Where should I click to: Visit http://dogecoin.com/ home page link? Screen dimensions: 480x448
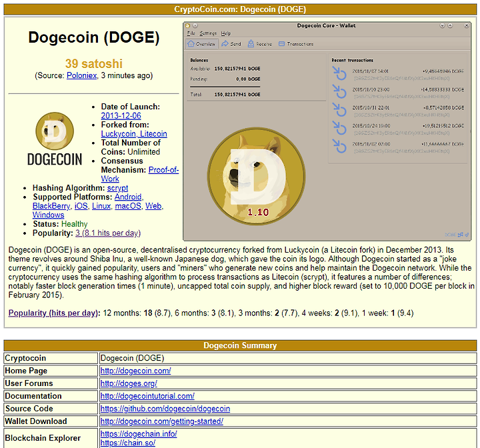[135, 371]
